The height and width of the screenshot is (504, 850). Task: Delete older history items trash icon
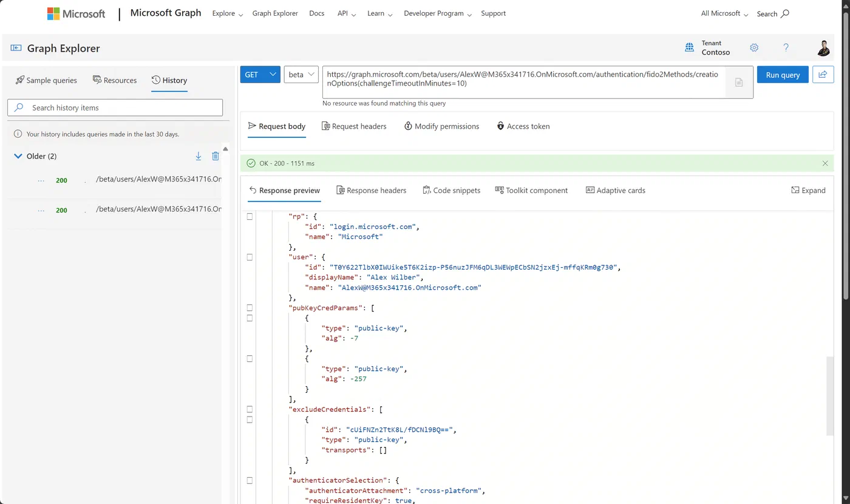(215, 156)
